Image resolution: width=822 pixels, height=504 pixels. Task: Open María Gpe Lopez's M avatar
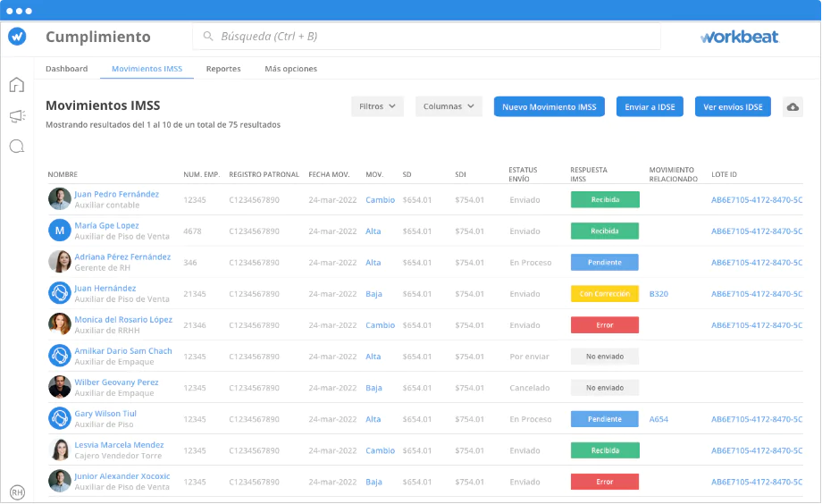[x=60, y=231]
